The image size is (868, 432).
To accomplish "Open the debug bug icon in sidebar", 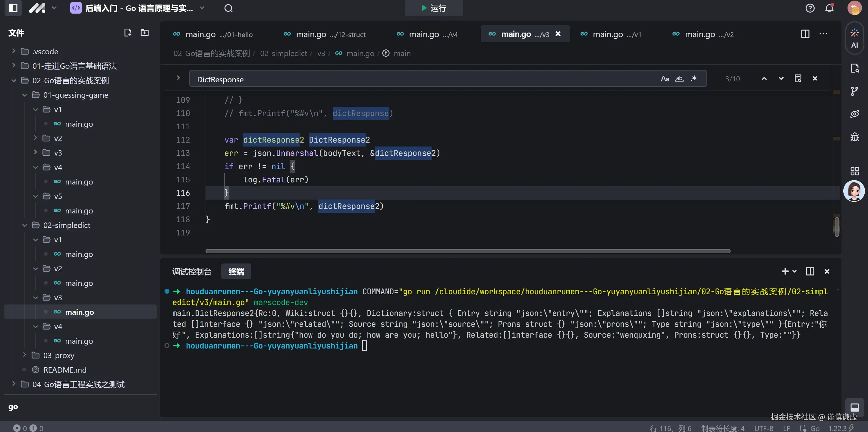I will [x=854, y=137].
